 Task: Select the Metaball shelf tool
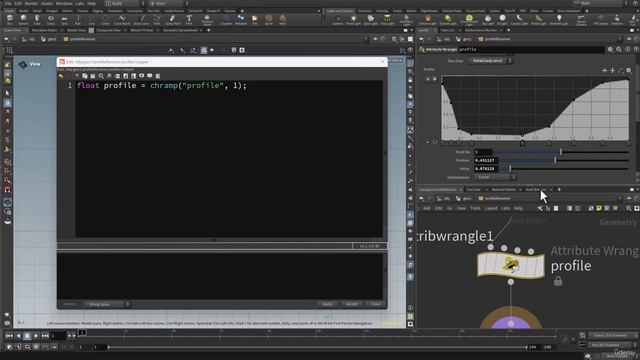pyautogui.click(x=241, y=19)
